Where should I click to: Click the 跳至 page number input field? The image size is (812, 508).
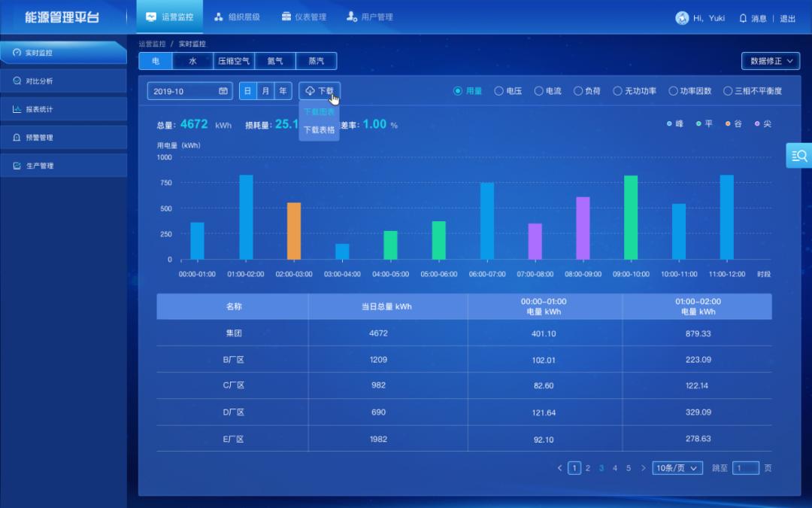click(x=746, y=468)
